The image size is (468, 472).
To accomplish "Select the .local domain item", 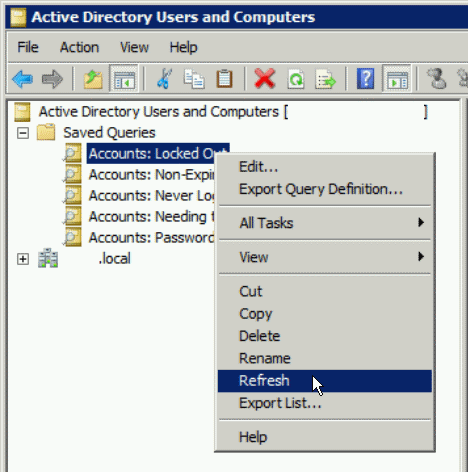I will click(x=114, y=259).
